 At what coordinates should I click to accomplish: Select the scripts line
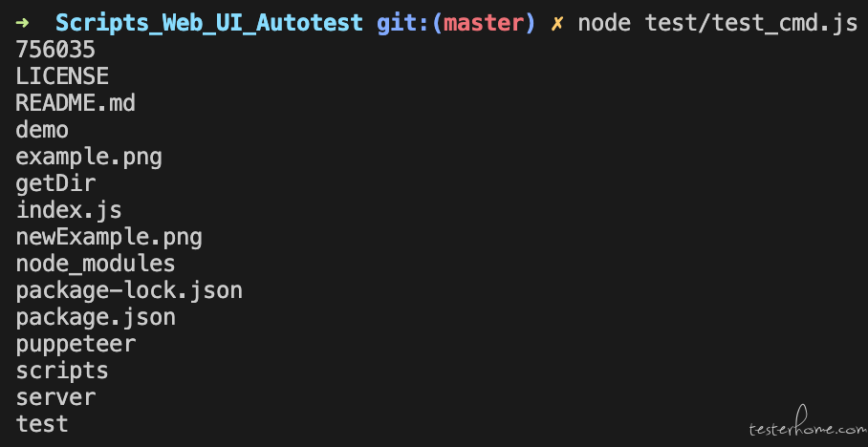coord(62,372)
